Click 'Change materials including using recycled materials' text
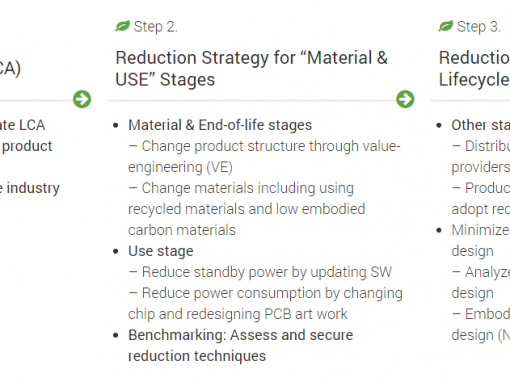The height and width of the screenshot is (382, 510). coord(247,199)
